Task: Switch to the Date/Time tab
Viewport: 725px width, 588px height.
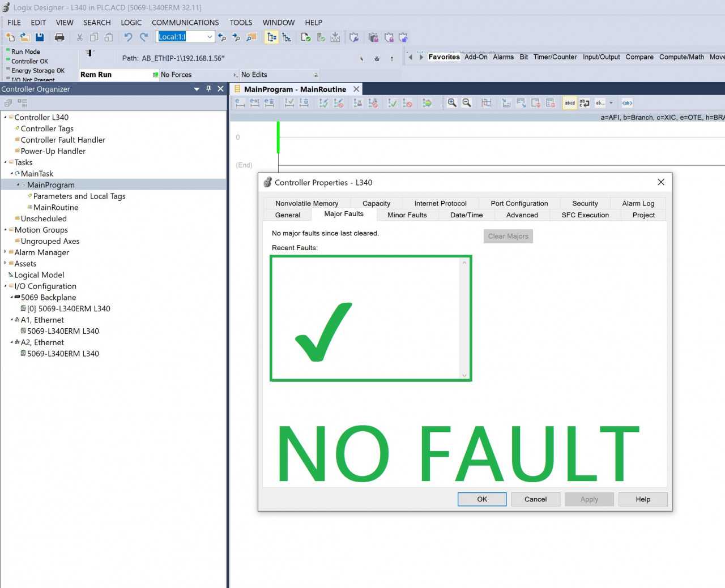Action: click(467, 215)
